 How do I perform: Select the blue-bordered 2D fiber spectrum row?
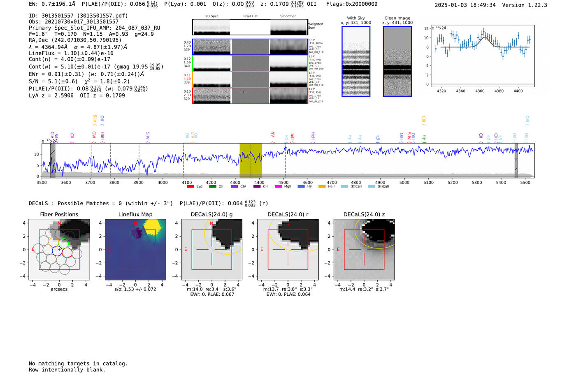250,47
